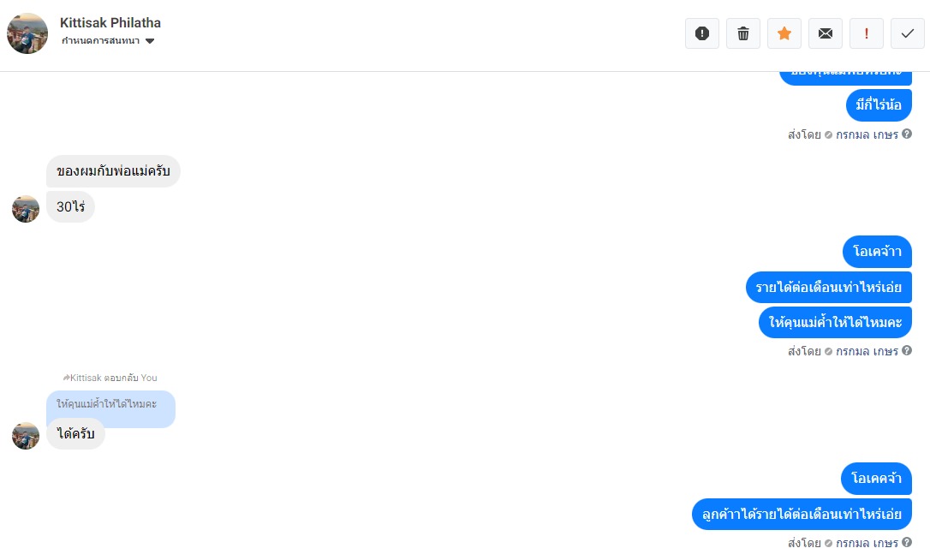The image size is (930, 560).
Task: Click the spam report octagon icon
Action: coord(702,33)
